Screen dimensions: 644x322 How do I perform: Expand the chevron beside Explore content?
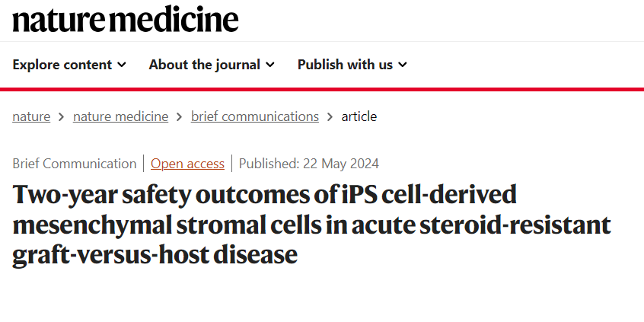point(122,65)
